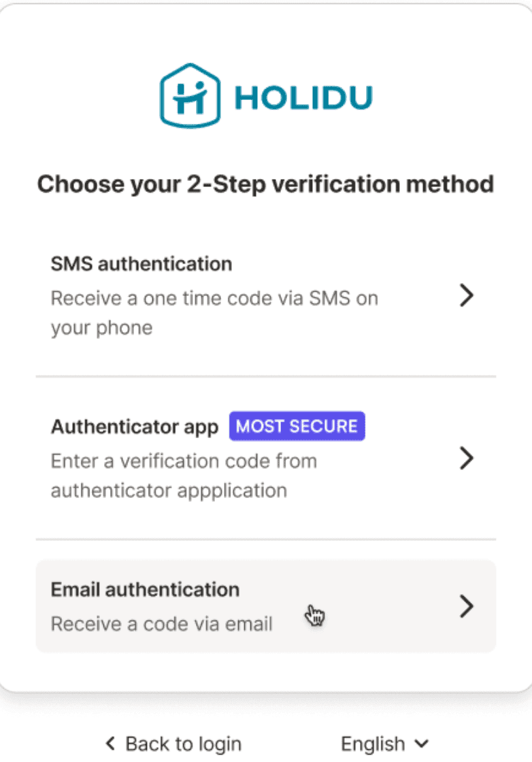Click the 2-Step verification method heading
Viewport: 532px width, 762px height.
265,184
